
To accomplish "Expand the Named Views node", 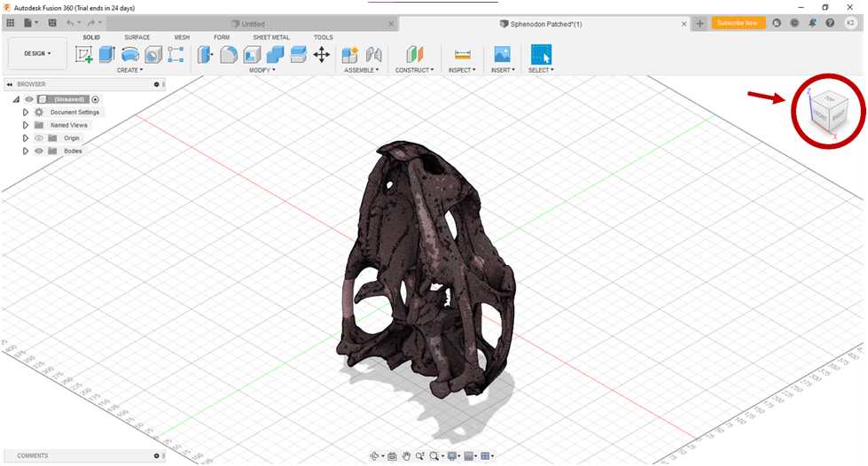I will pos(26,125).
